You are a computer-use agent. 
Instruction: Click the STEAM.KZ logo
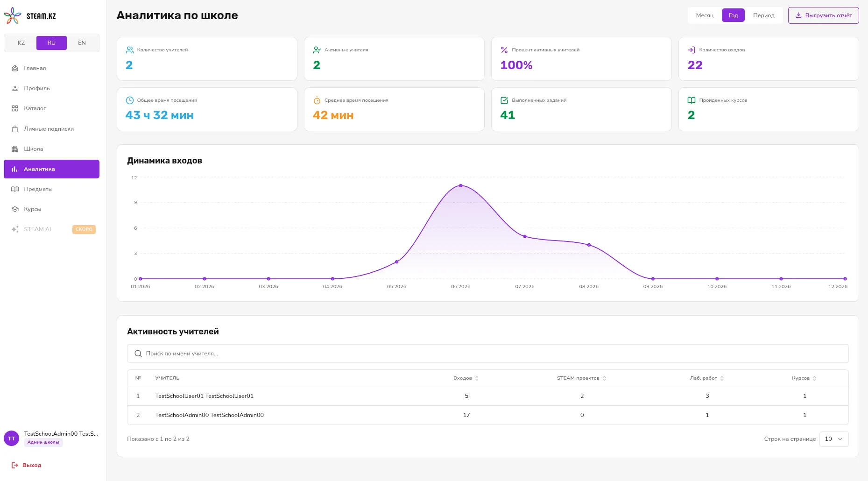click(30, 16)
